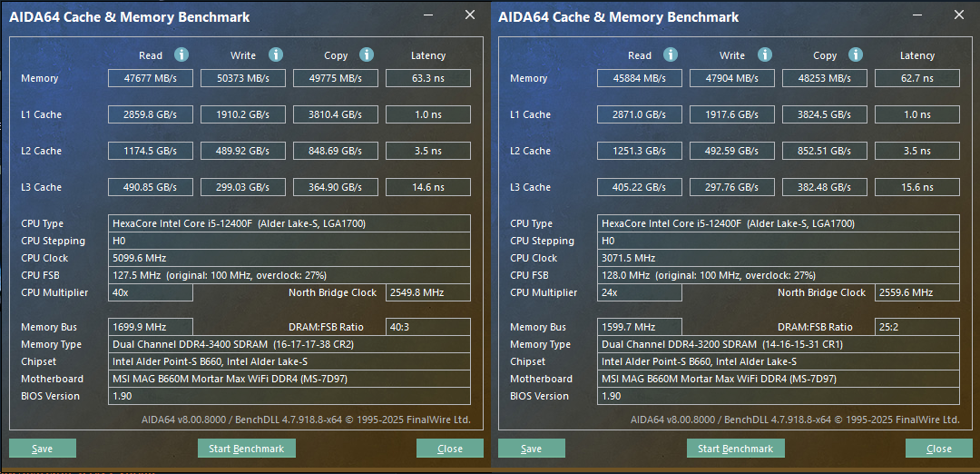Click L2 read value 1174.5 GB/s
980x474 pixels.
coord(151,151)
